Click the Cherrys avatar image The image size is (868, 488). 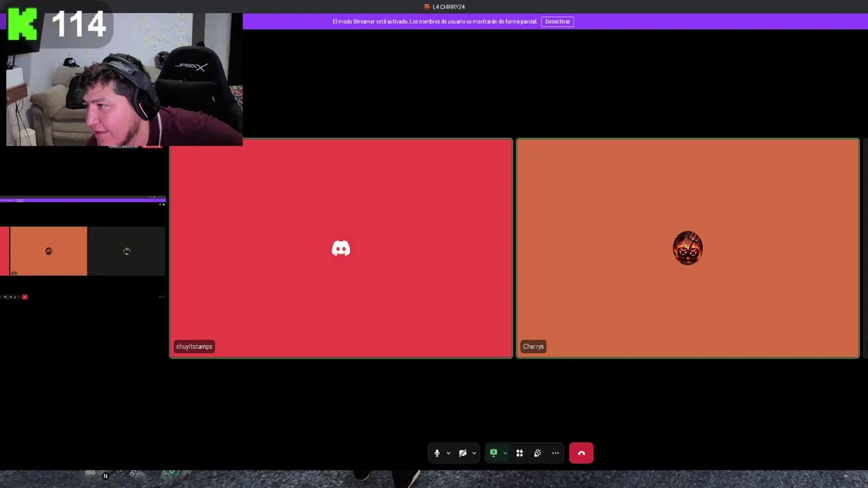[x=688, y=248]
